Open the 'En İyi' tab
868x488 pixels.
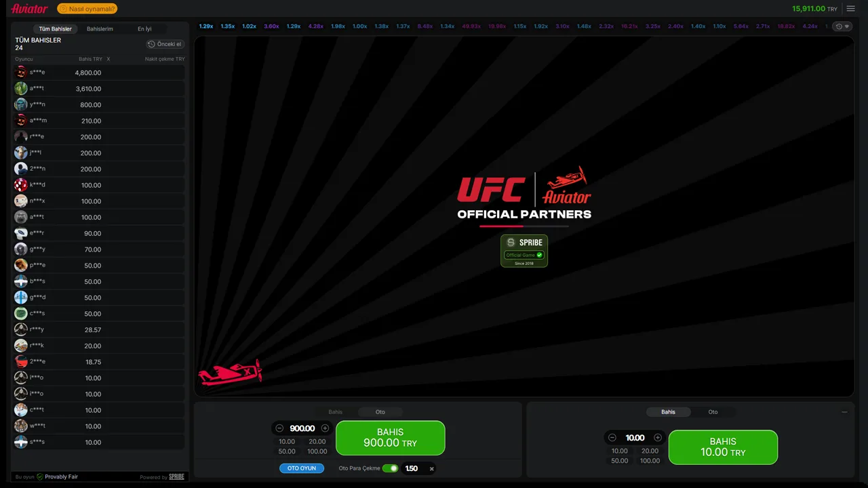[x=144, y=29]
